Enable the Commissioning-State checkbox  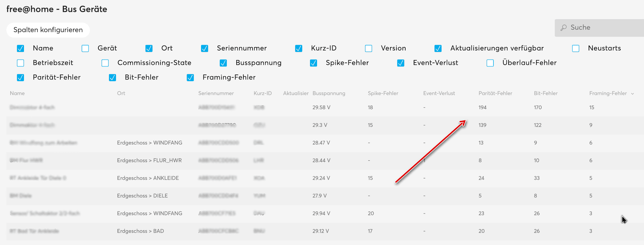[105, 63]
